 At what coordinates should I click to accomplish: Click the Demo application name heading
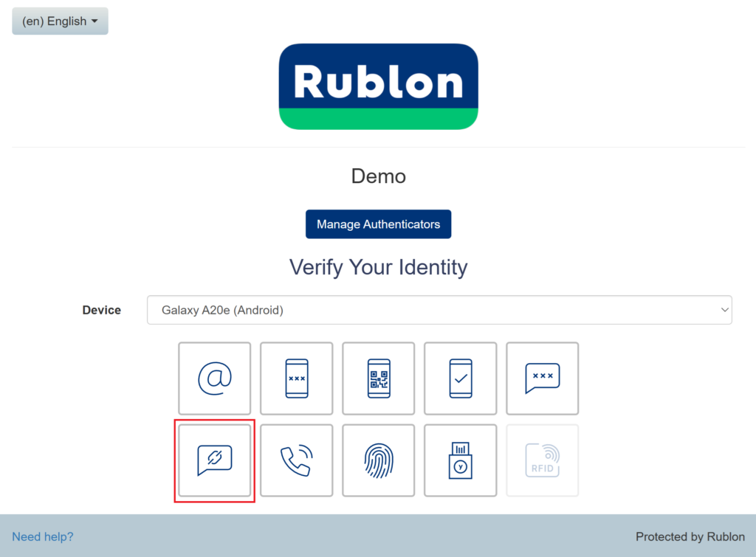coord(378,176)
